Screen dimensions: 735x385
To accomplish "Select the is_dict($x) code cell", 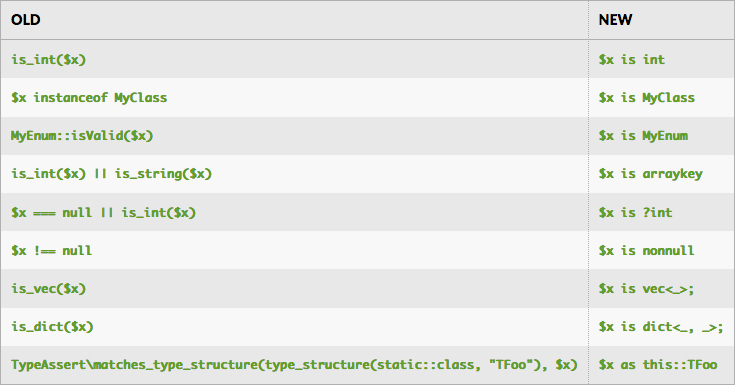I will [x=52, y=327].
